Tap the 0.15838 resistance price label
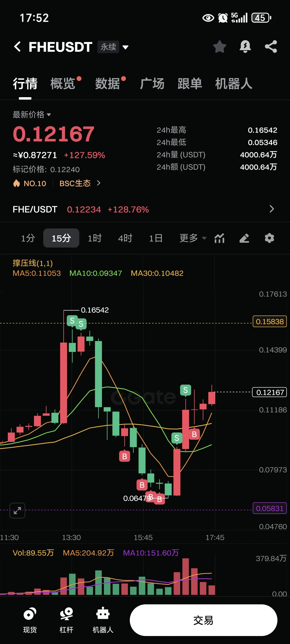 click(270, 321)
